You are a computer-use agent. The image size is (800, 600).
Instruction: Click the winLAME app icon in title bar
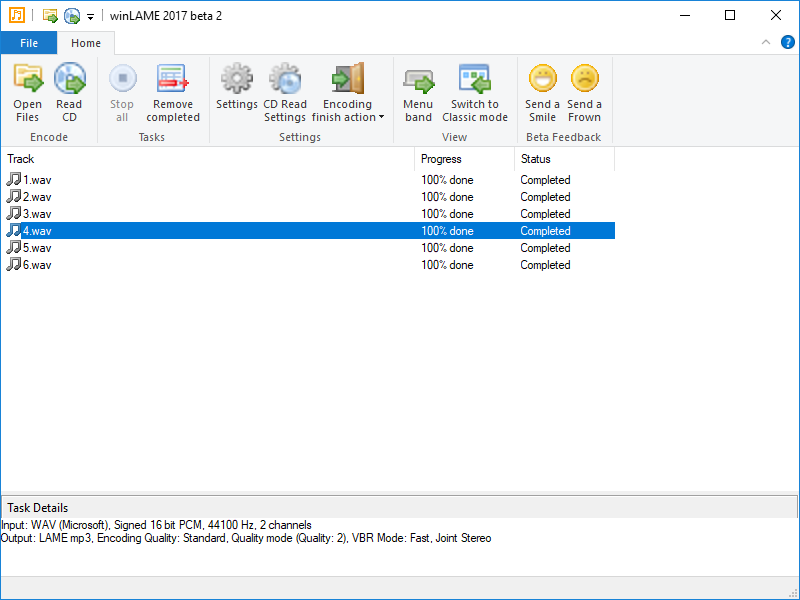16,15
